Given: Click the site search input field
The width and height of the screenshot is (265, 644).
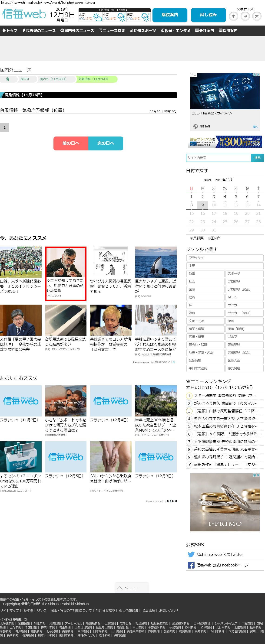Looking at the screenshot, I should pyautogui.click(x=219, y=158).
